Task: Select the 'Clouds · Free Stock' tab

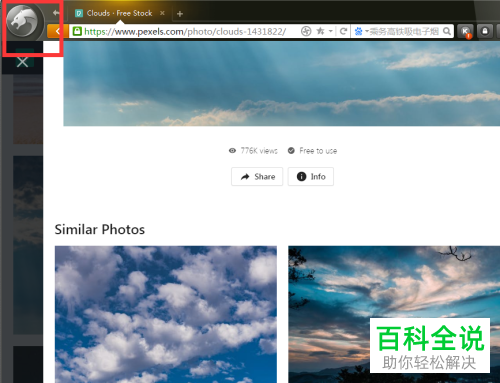Action: (119, 13)
